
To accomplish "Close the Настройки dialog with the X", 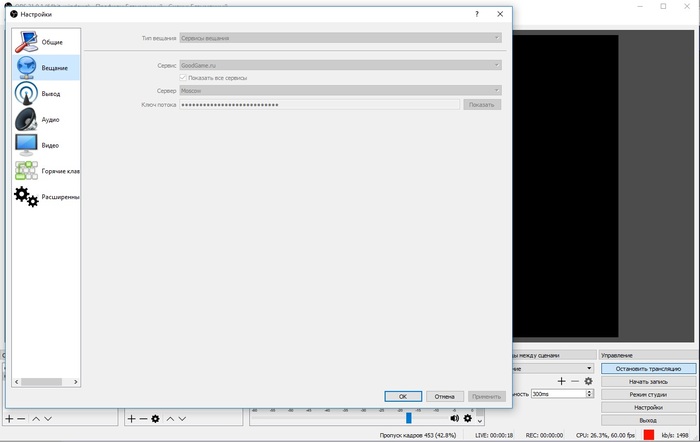I will (x=500, y=14).
